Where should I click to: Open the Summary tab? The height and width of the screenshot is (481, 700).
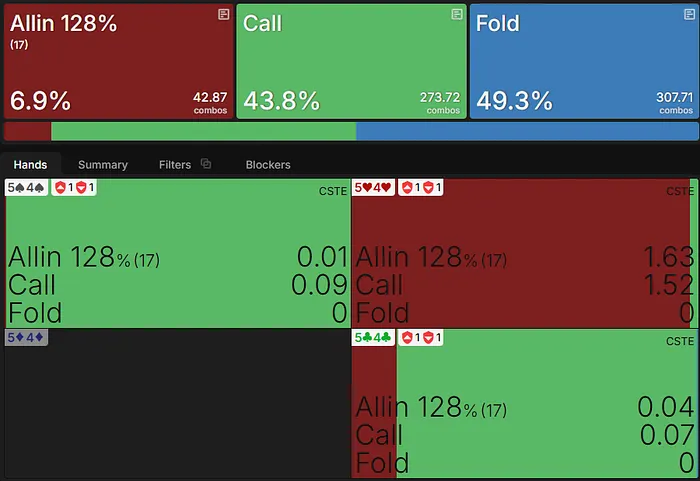[x=103, y=164]
